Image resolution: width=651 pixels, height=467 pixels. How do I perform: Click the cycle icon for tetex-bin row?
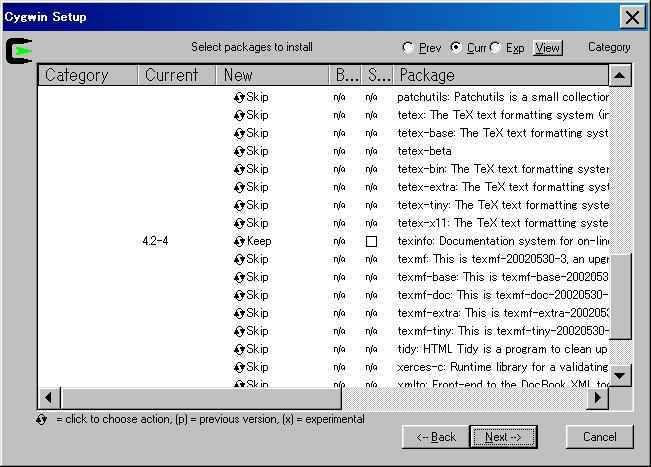point(239,170)
